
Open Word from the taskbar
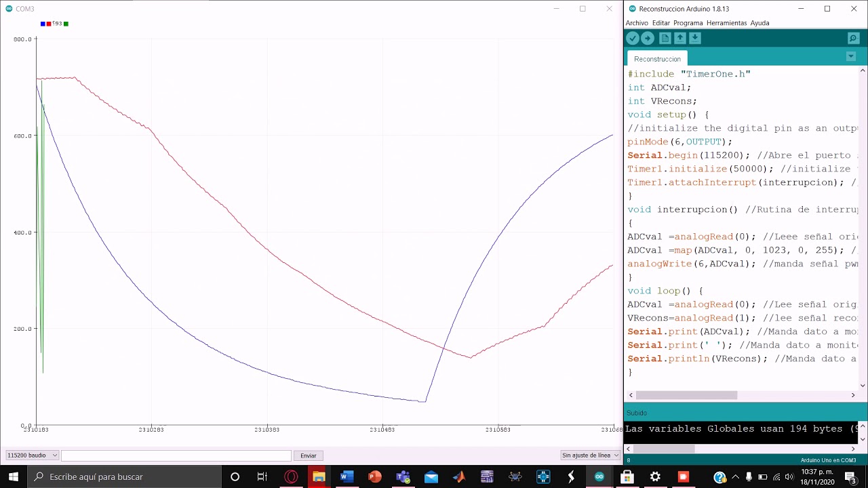pos(347,476)
